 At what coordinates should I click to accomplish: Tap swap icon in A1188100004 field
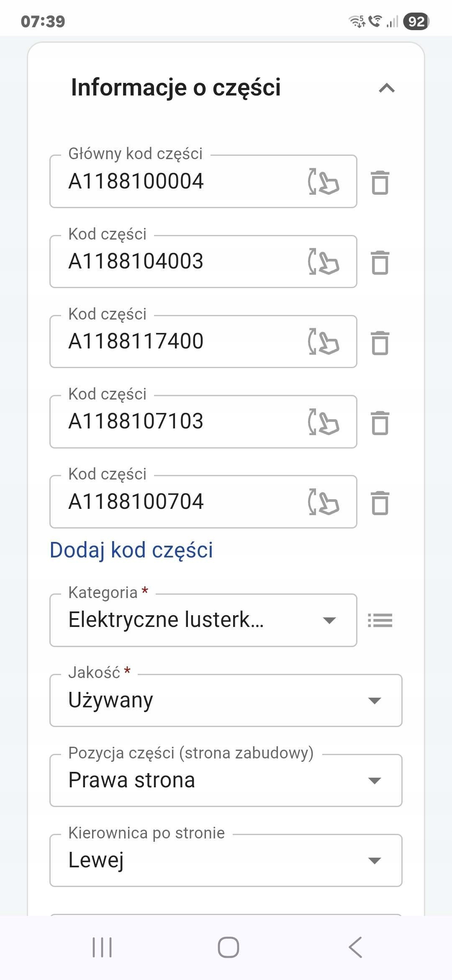pos(323,182)
